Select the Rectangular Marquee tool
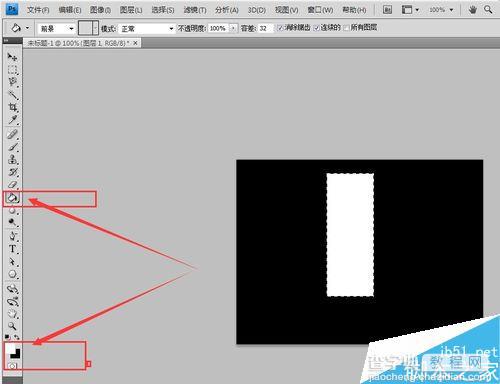This screenshot has width=500, height=384. pos(12,70)
